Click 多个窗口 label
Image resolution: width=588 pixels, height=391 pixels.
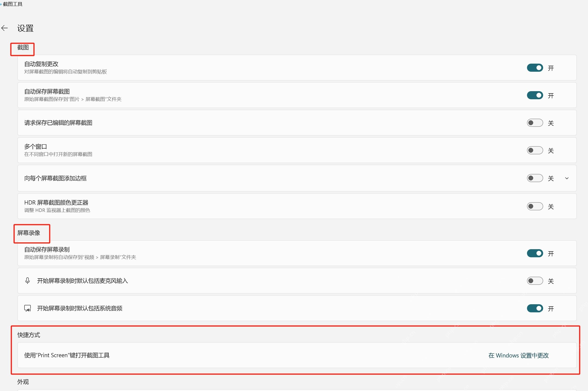click(36, 147)
